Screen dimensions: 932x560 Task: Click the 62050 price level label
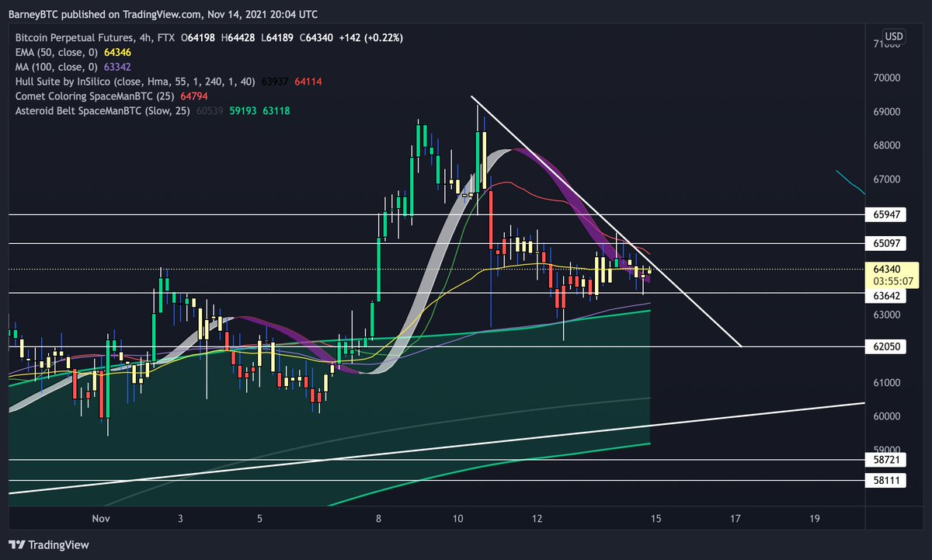[886, 347]
